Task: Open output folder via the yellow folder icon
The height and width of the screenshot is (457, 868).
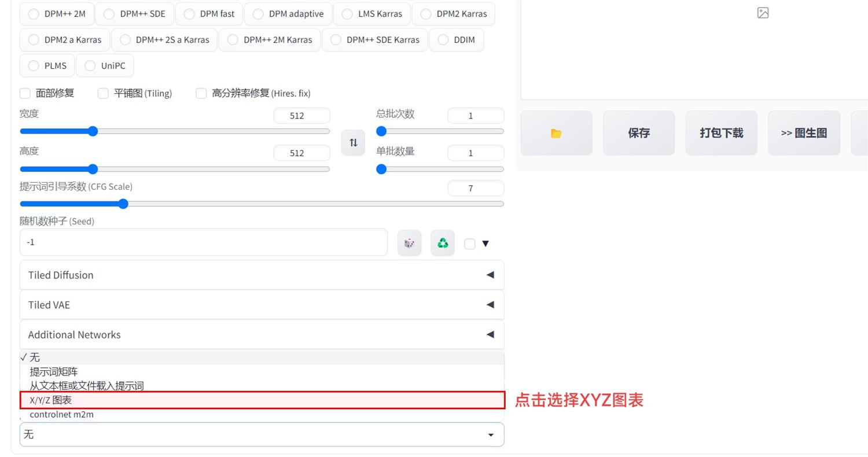Action: tap(556, 132)
